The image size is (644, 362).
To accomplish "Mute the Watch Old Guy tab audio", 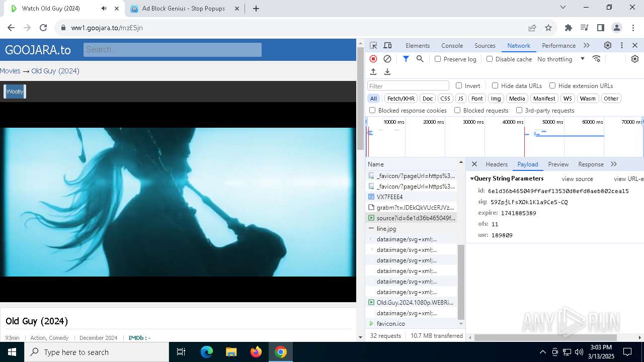I will (x=104, y=9).
